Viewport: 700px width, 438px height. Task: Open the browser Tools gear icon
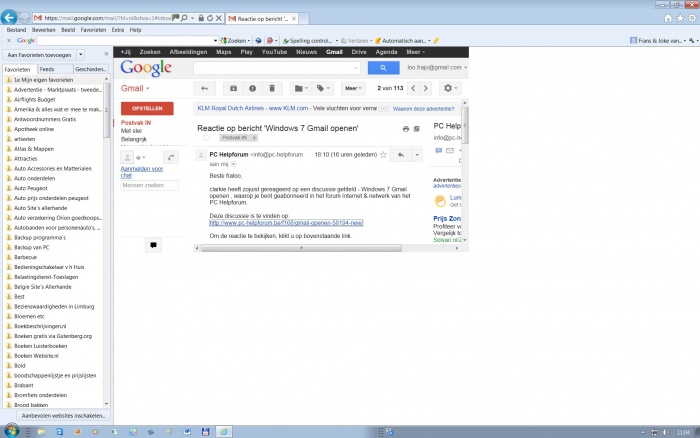point(692,18)
